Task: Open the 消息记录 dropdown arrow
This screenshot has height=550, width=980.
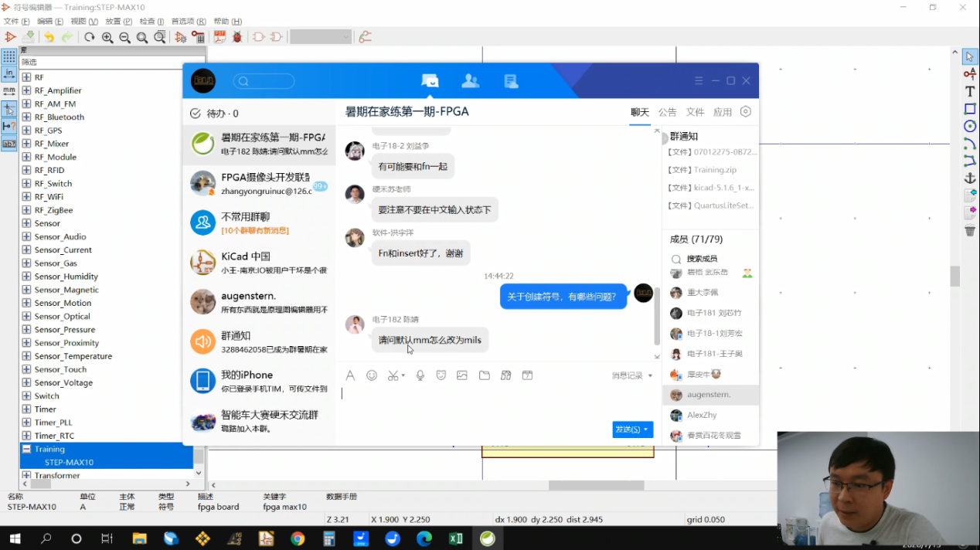Action: [x=650, y=376]
